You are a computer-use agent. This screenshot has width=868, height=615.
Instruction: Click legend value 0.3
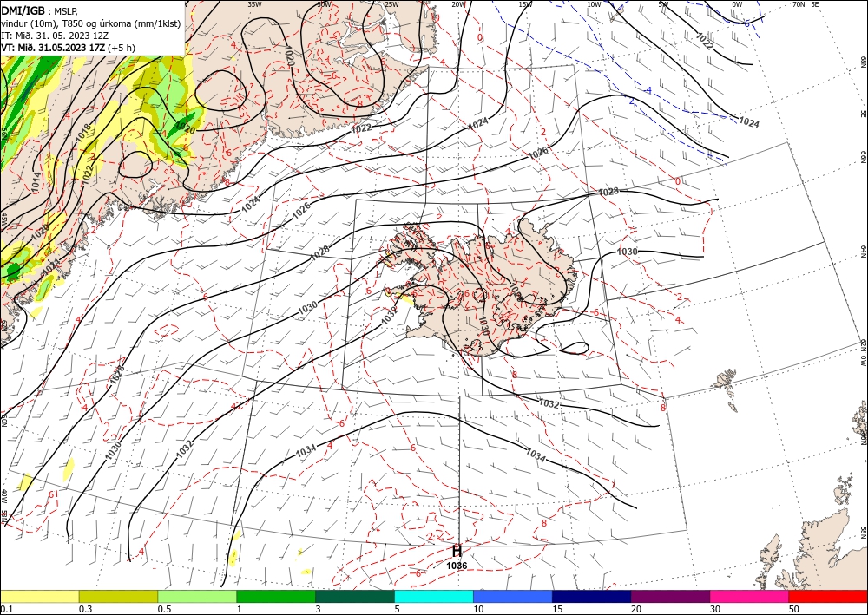pos(85,609)
